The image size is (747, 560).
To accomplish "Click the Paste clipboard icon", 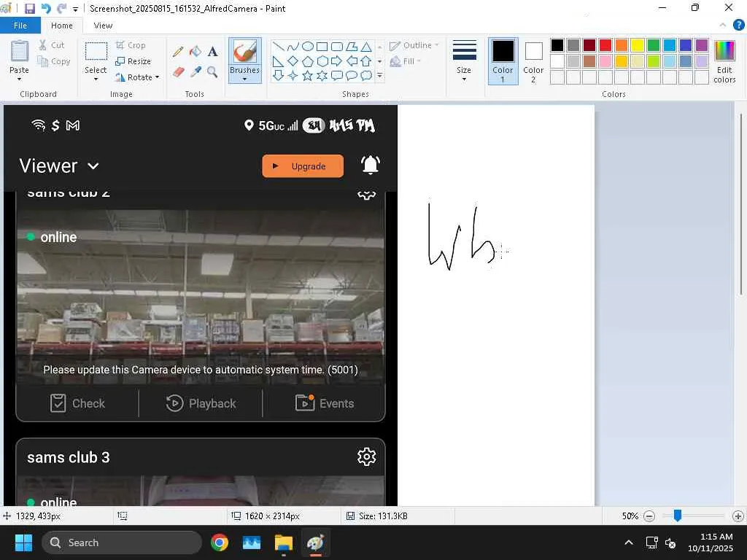I will click(20, 51).
